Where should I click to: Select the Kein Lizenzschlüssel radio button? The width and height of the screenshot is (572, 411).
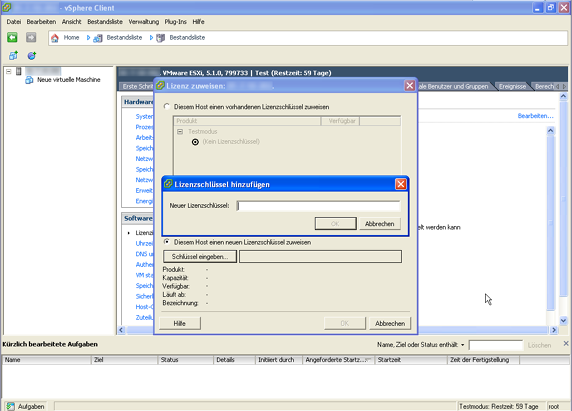(196, 142)
